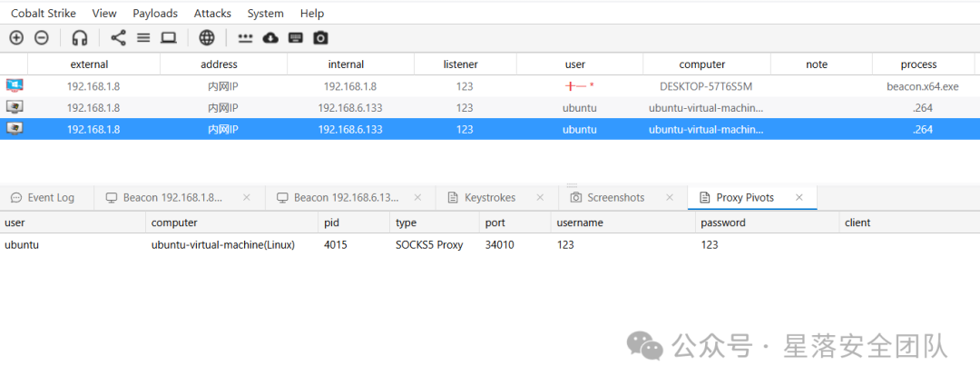Open the Attacks menu
The width and height of the screenshot is (980, 386).
212,13
